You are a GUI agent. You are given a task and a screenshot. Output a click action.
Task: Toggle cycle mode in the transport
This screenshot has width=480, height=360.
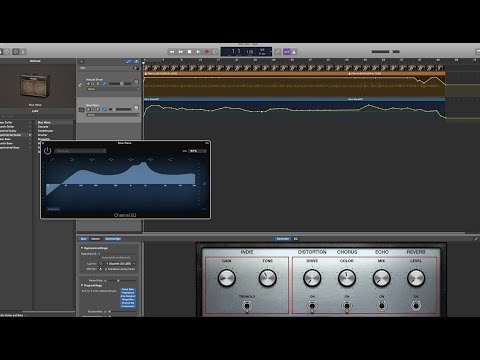pos(215,52)
